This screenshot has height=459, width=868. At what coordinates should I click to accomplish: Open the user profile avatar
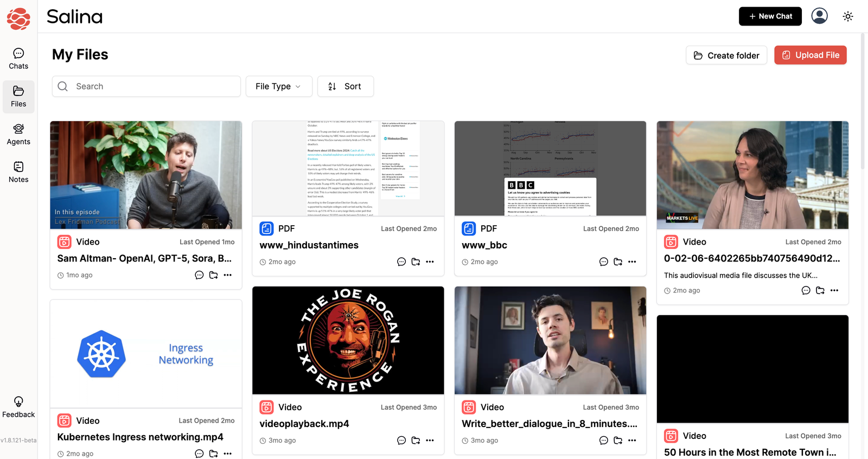coord(819,16)
